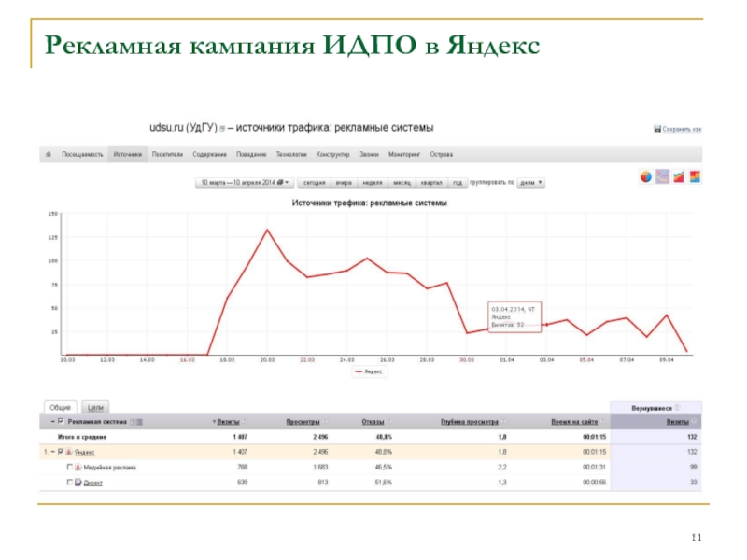The image size is (747, 560).
Task: Open the Поведение menu
Action: (251, 154)
